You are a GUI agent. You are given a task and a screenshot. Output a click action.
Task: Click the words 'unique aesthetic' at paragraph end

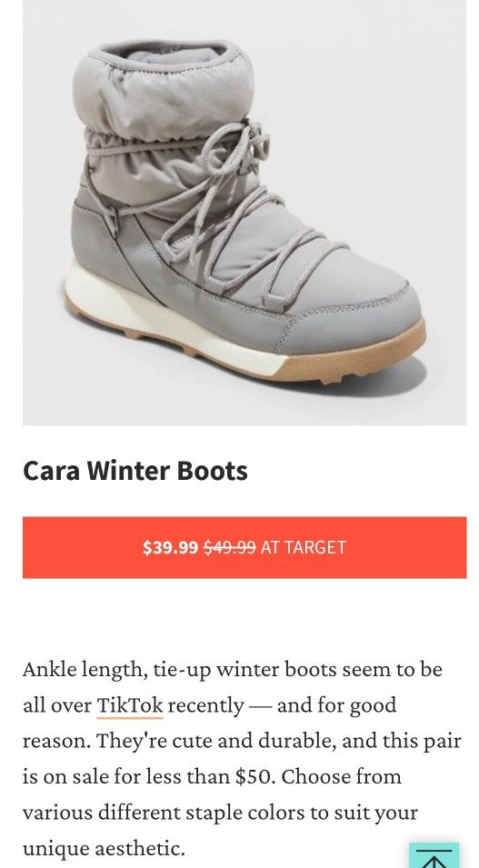[103, 848]
